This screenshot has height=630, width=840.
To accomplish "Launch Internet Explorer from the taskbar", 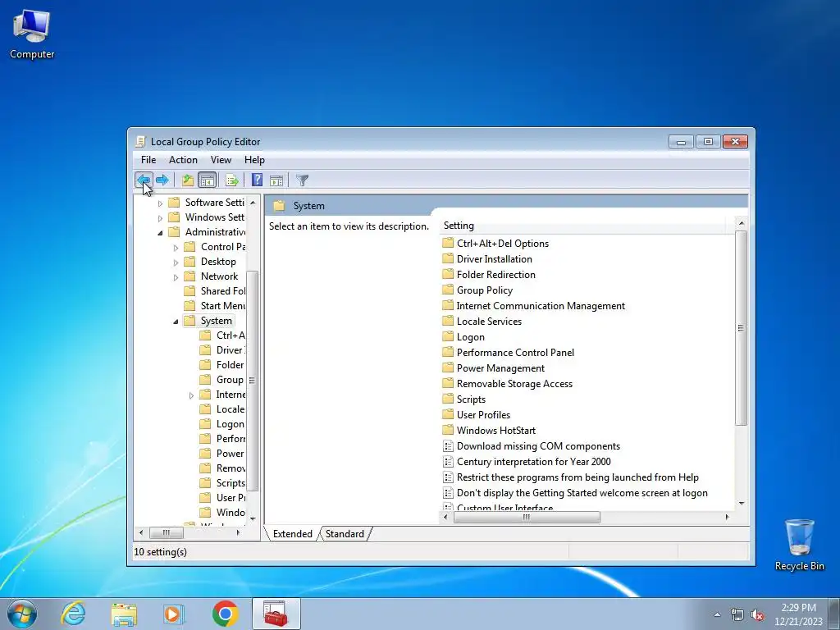I will tap(73, 614).
